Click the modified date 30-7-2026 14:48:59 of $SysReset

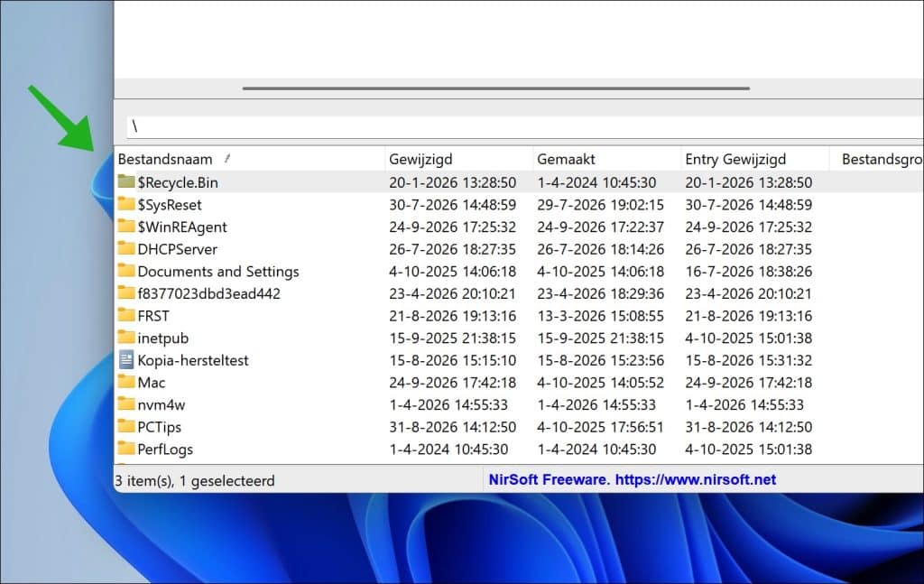[x=453, y=205]
